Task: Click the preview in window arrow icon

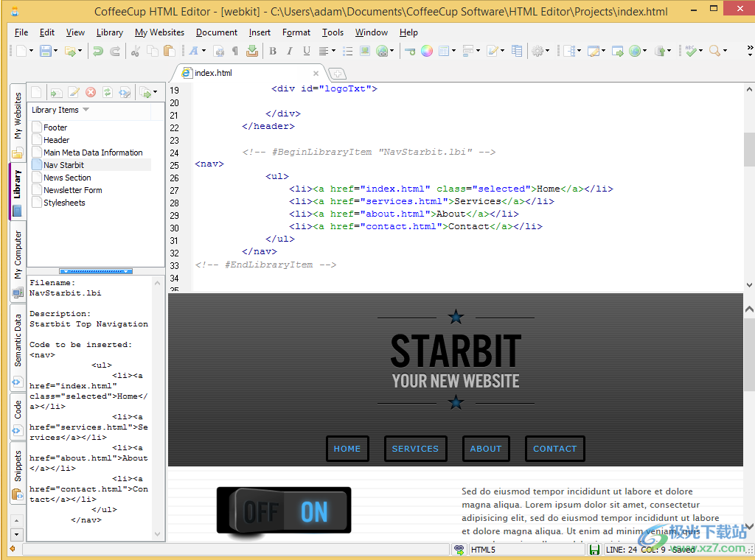Action: point(617,51)
